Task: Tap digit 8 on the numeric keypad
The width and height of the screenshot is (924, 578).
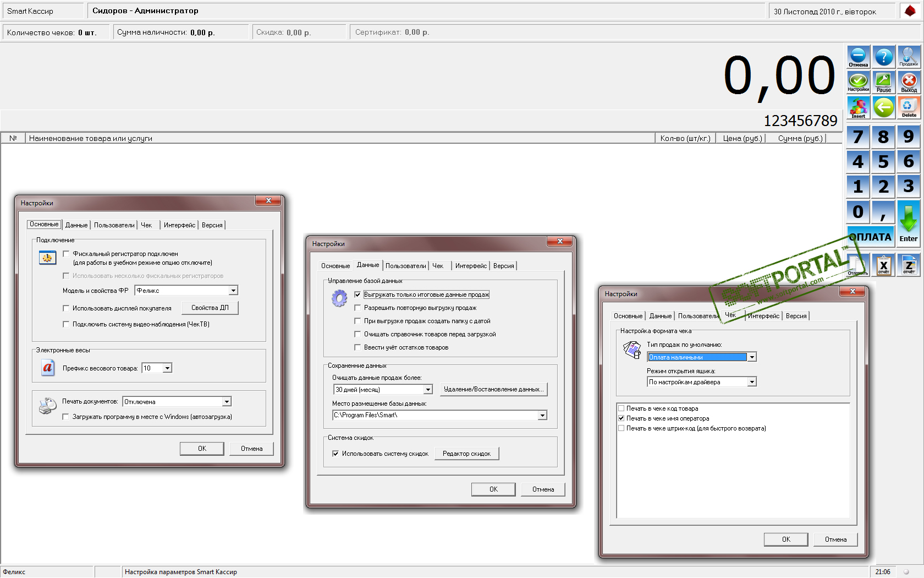Action: tap(883, 137)
